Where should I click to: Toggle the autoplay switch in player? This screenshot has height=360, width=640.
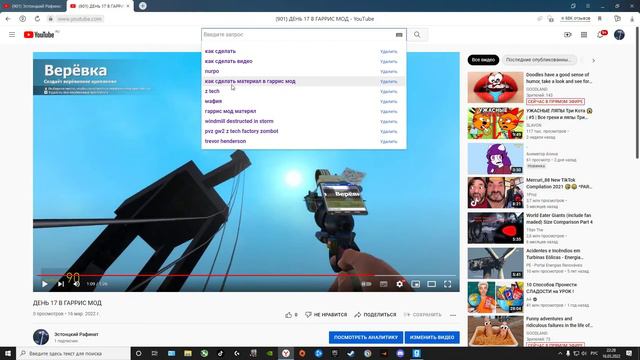click(x=367, y=284)
